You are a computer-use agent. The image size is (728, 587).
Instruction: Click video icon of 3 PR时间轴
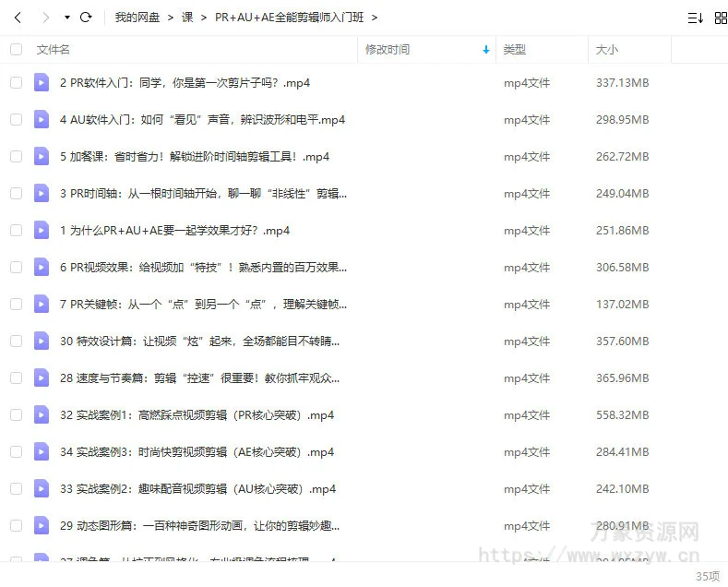point(42,194)
